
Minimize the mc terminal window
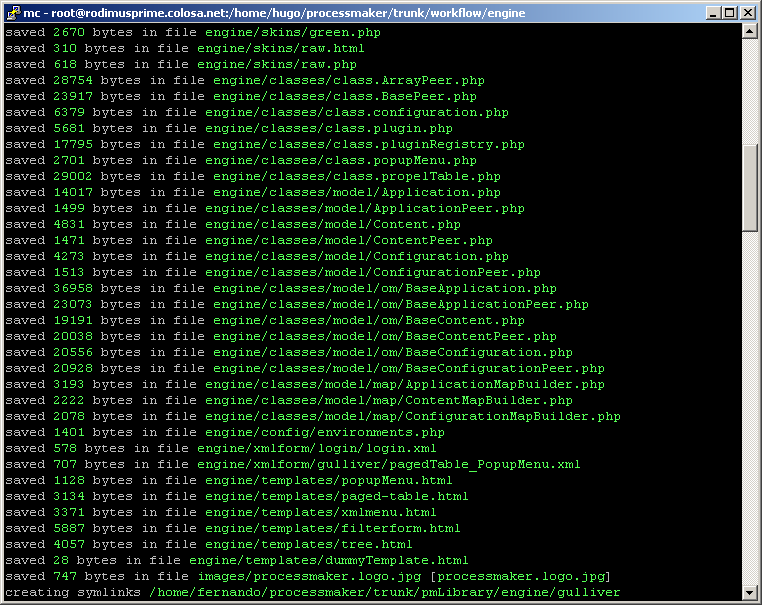(713, 12)
